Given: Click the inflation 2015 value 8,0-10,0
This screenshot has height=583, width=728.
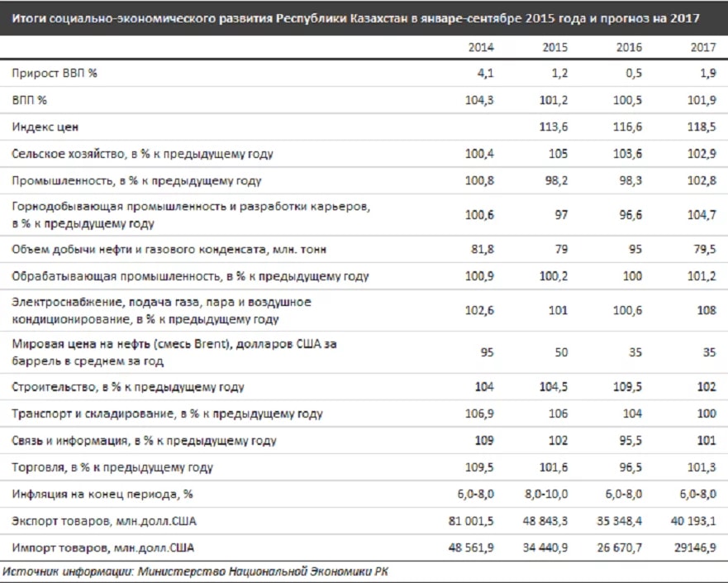Looking at the screenshot, I should click(x=546, y=495).
